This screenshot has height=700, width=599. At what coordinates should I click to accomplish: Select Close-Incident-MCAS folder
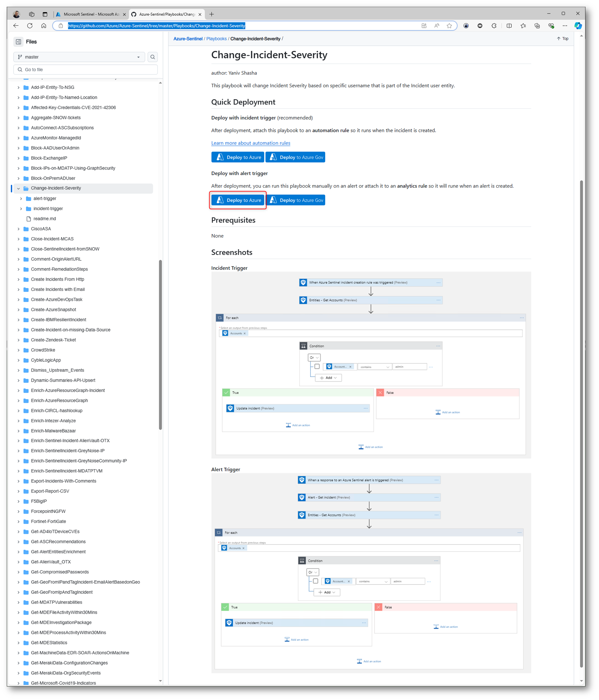pos(52,239)
